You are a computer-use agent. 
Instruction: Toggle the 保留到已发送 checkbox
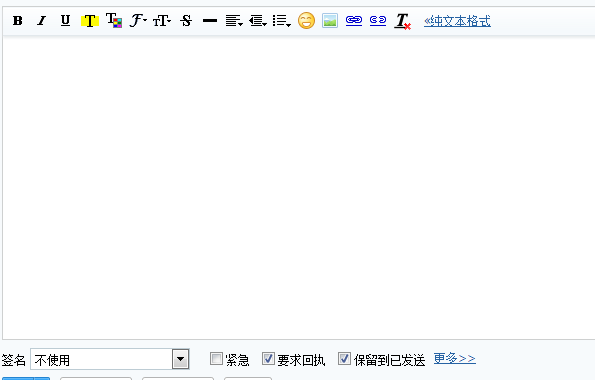click(x=344, y=359)
